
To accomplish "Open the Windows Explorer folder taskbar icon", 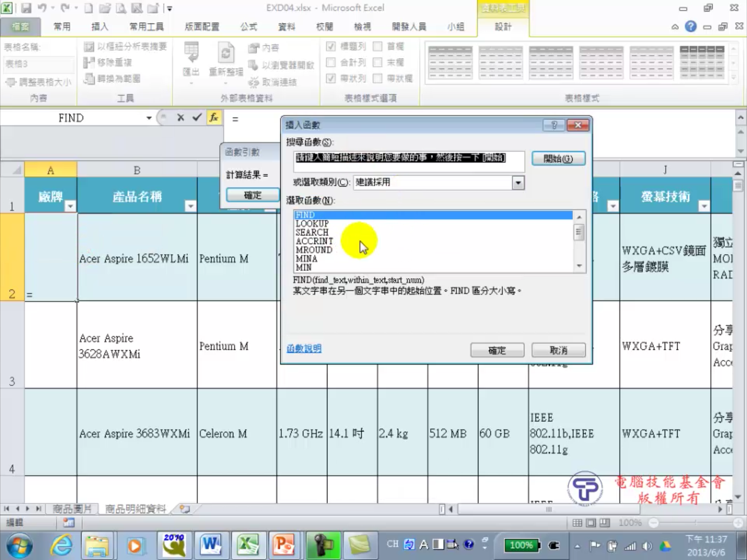I will 97,545.
